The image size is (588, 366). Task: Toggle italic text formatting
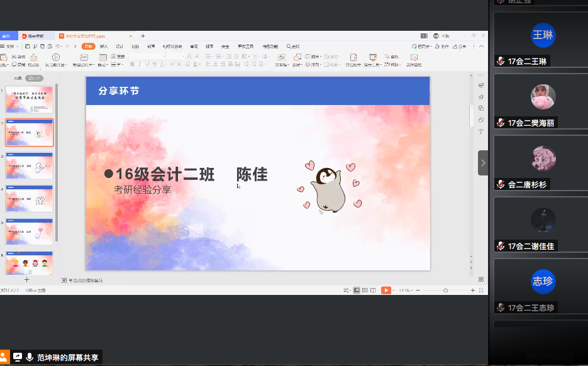[140, 64]
